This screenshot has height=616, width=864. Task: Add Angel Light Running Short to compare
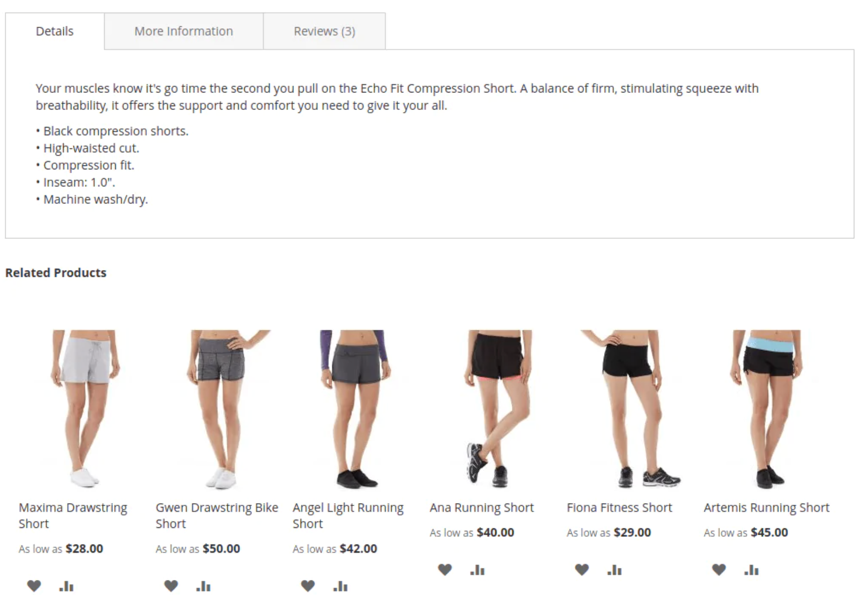pos(340,586)
